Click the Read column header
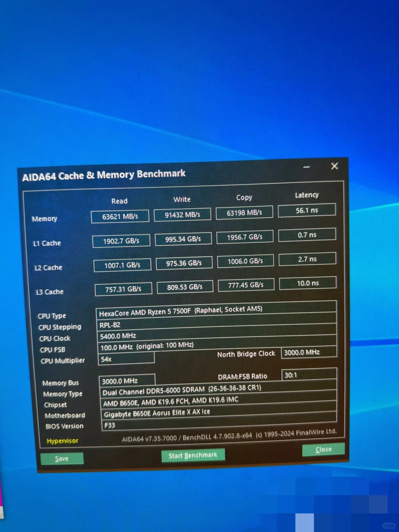 (119, 201)
